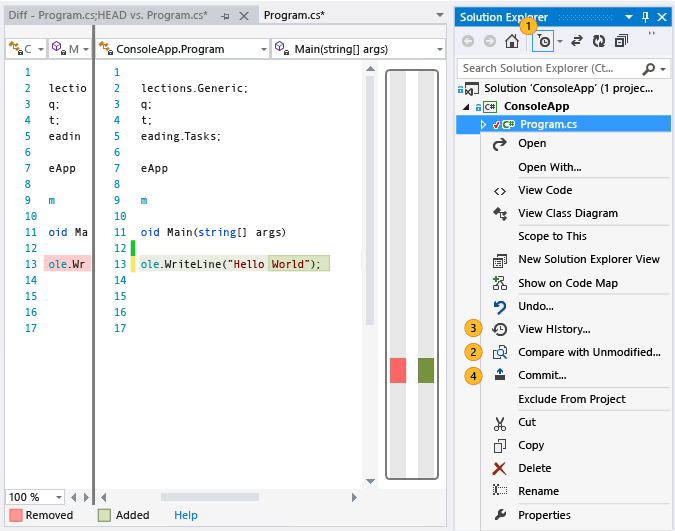Expand the Program.cs tree node

483,124
